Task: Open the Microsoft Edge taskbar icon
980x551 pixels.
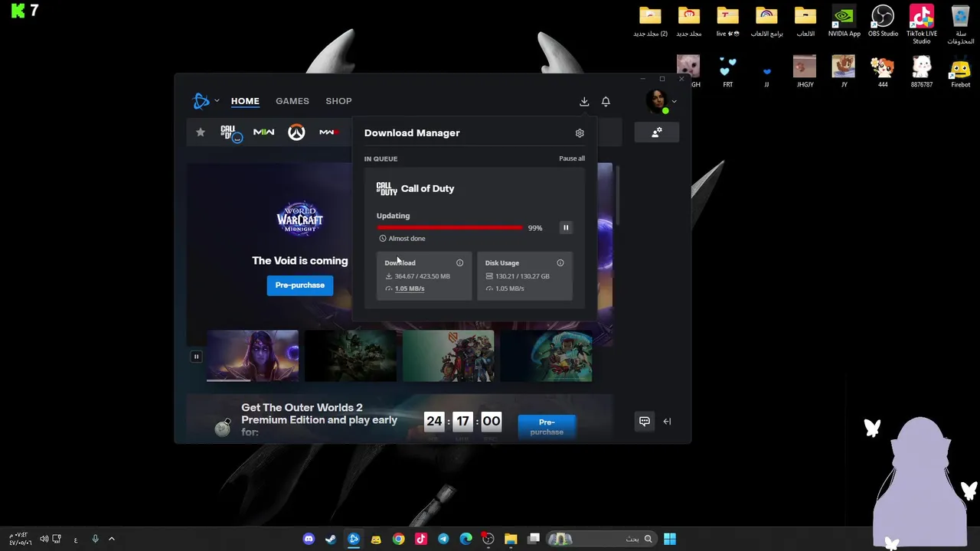Action: 465,539
